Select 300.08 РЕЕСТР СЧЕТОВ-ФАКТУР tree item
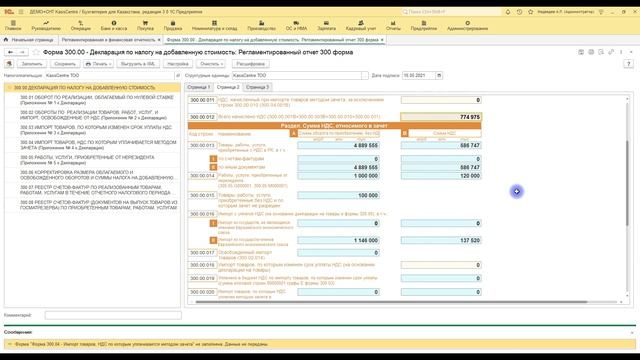This screenshot has width=640, height=360. tap(99, 205)
